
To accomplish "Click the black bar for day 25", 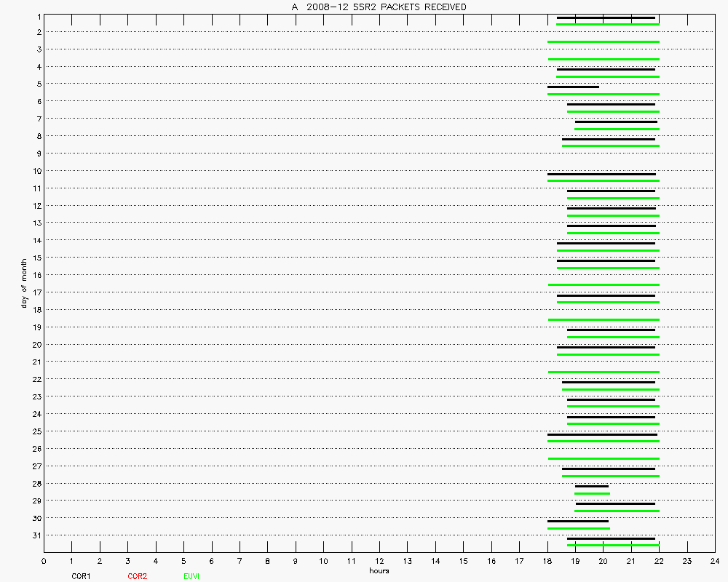I will click(x=602, y=434).
